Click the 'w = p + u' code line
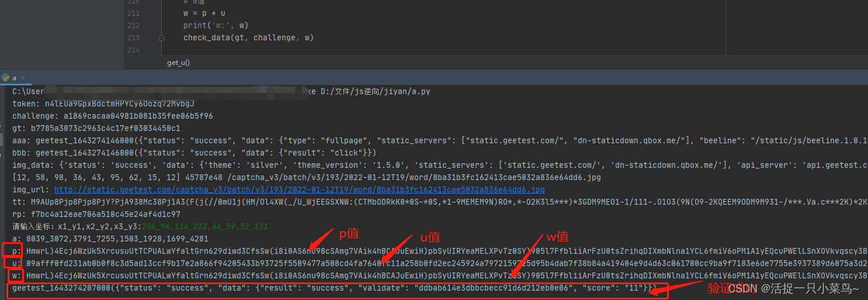This screenshot has width=868, height=300. coord(204,13)
